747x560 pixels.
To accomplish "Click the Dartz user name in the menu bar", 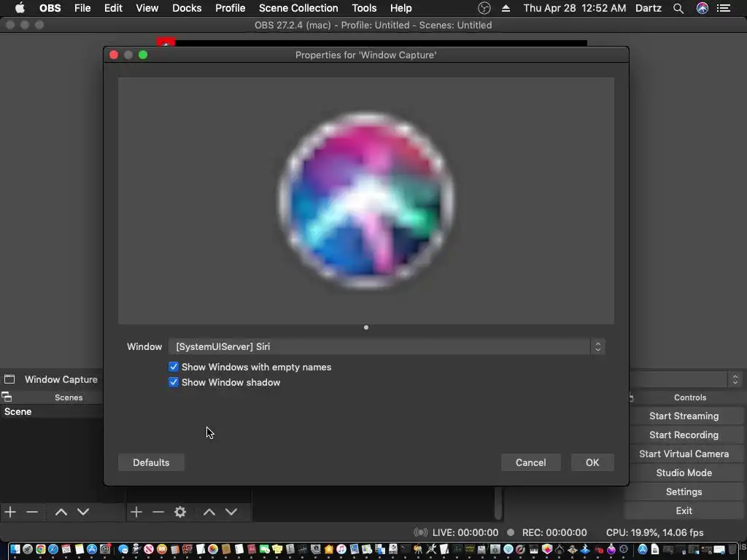I will click(x=649, y=8).
